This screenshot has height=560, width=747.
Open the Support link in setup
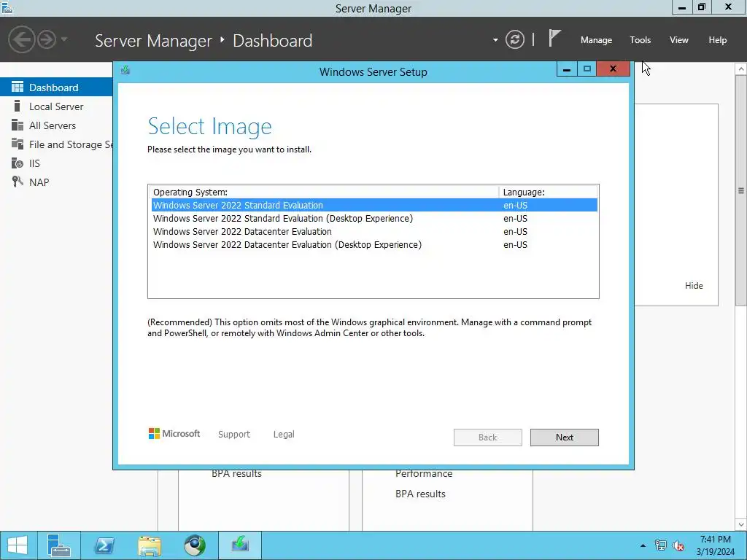point(234,435)
